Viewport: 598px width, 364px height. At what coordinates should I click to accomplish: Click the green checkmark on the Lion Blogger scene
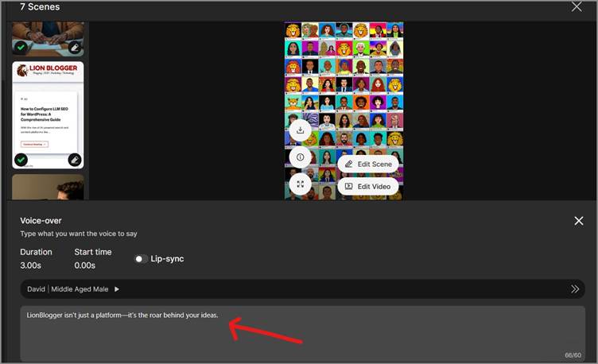(x=21, y=160)
